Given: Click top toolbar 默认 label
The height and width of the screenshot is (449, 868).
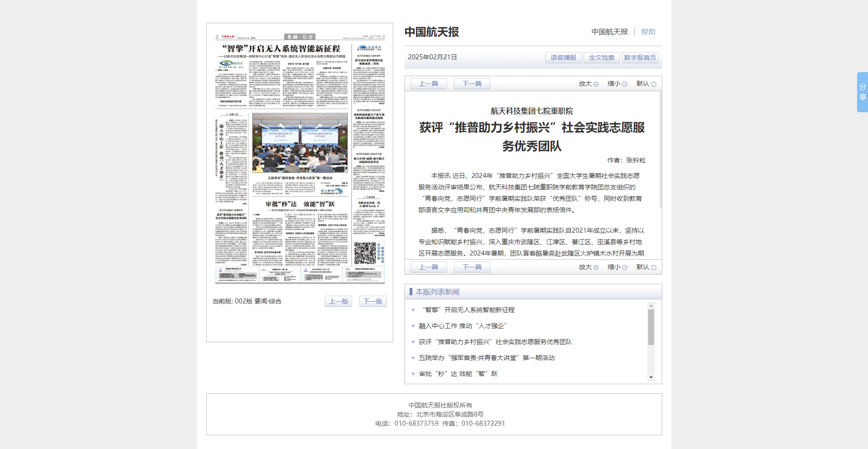Looking at the screenshot, I should click(x=643, y=84).
